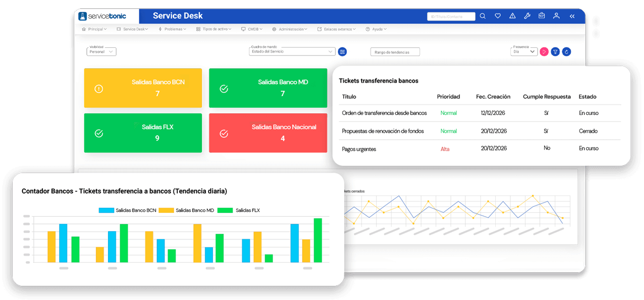Open the Ayuda menu
The image size is (644, 300).
(376, 29)
